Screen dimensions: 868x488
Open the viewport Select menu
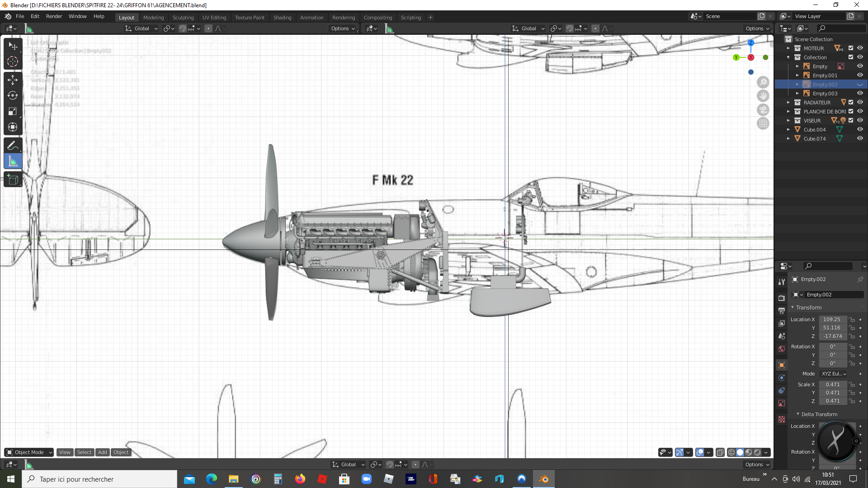[x=84, y=452]
